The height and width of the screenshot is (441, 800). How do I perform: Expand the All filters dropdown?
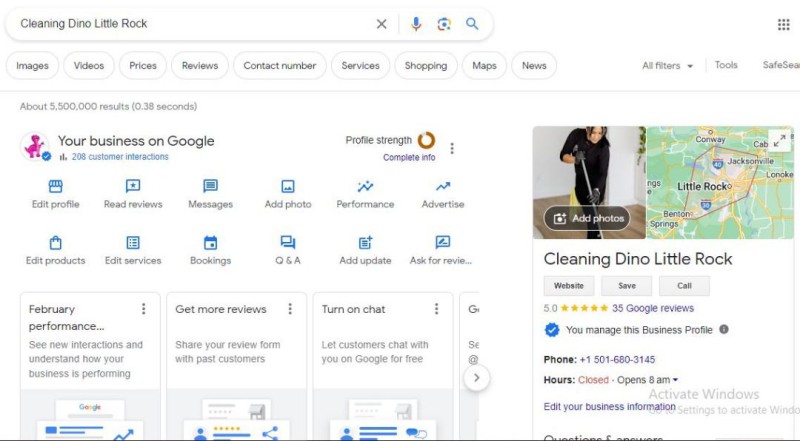667,66
